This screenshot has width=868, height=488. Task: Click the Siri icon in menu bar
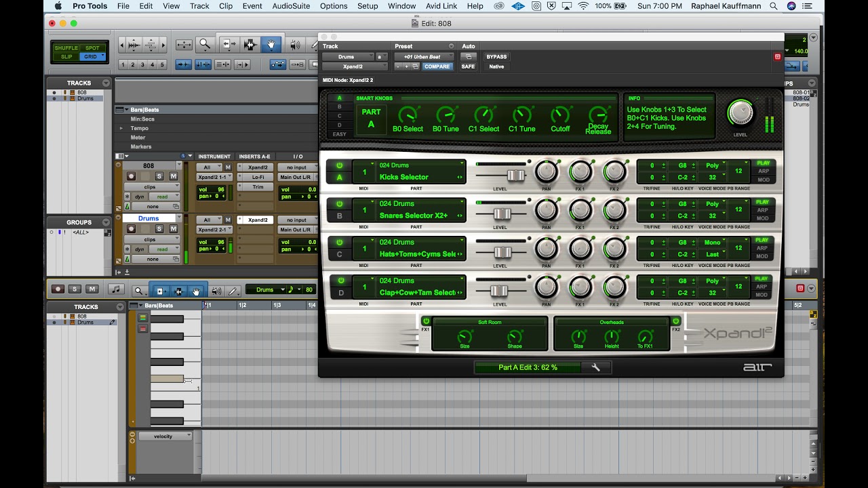point(791,6)
